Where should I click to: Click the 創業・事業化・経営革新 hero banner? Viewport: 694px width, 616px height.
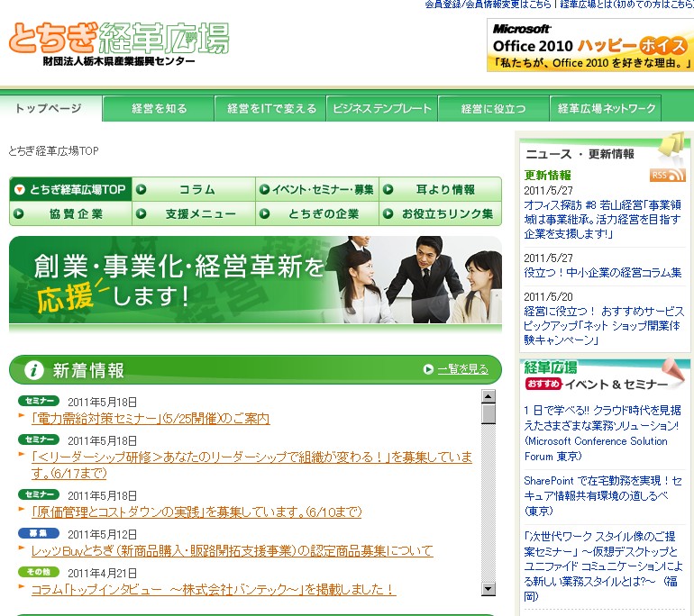click(255, 280)
